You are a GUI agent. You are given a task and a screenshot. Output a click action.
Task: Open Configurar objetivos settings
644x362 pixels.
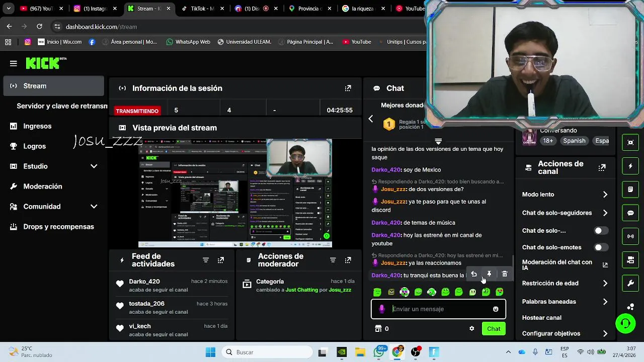point(565,334)
